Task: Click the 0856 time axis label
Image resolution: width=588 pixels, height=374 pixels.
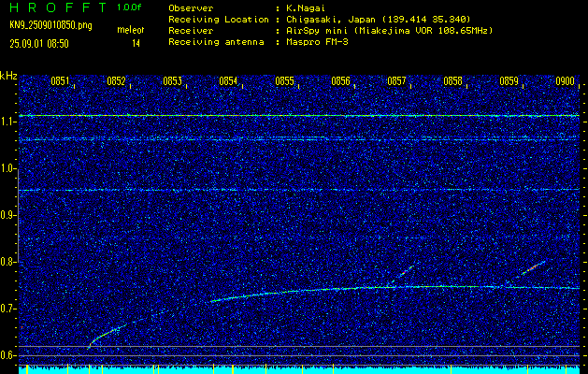Action: (340, 81)
